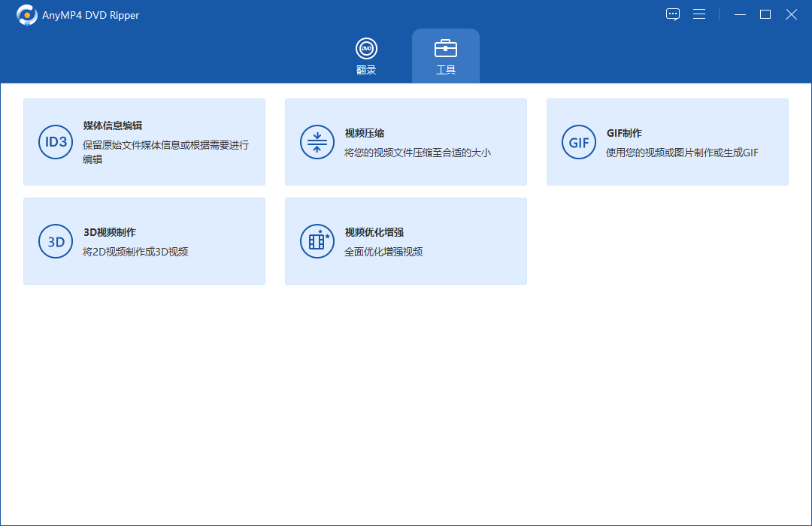Launch the 视频压缩 tool title
The image size is (812, 526).
(x=365, y=133)
